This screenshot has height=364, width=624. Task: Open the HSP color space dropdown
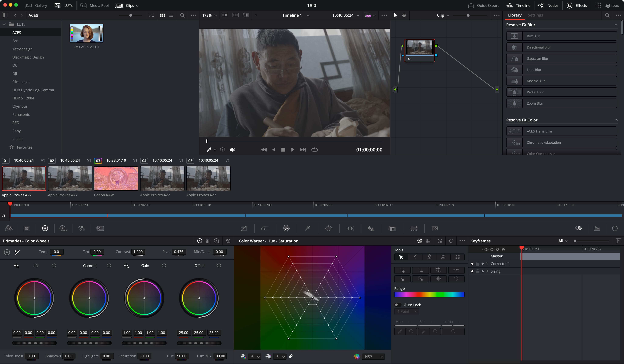(373, 356)
